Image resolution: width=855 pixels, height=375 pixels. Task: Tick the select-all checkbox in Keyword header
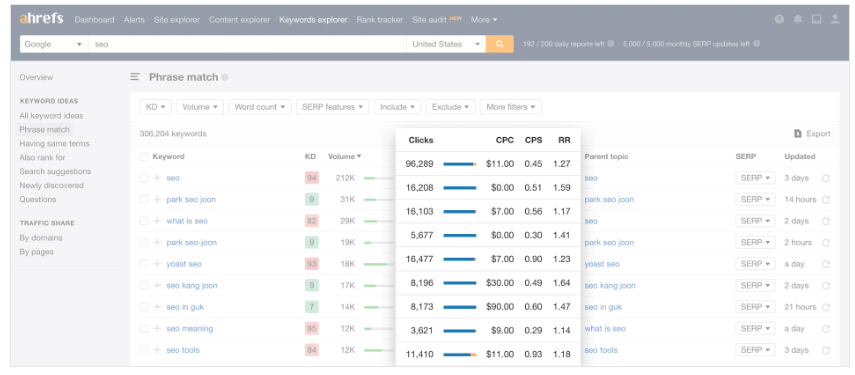(143, 156)
